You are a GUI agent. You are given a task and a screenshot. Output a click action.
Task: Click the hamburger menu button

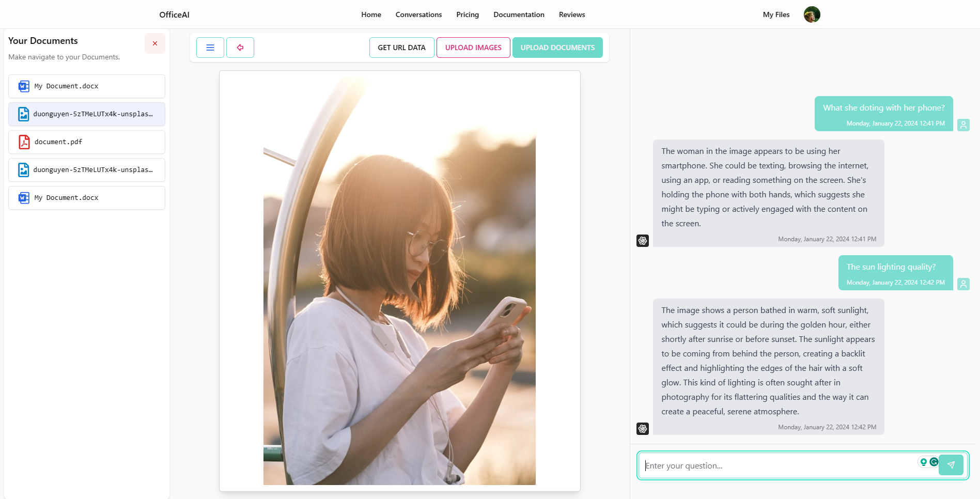(x=210, y=48)
